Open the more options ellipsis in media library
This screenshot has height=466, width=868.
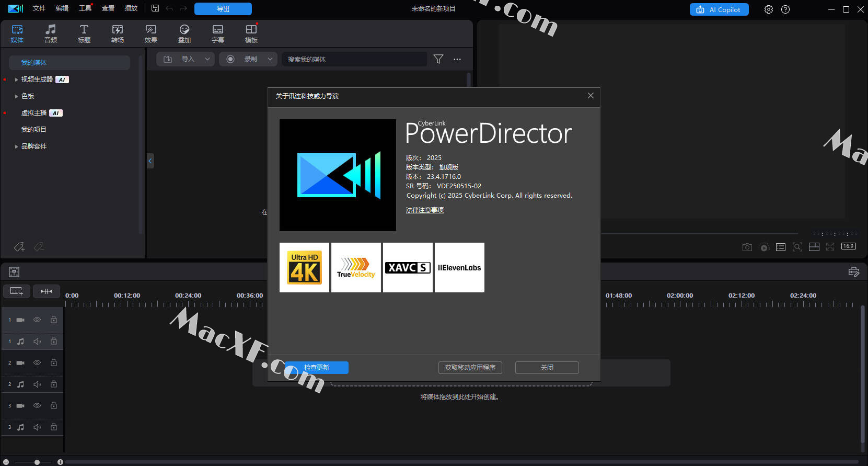coord(457,59)
